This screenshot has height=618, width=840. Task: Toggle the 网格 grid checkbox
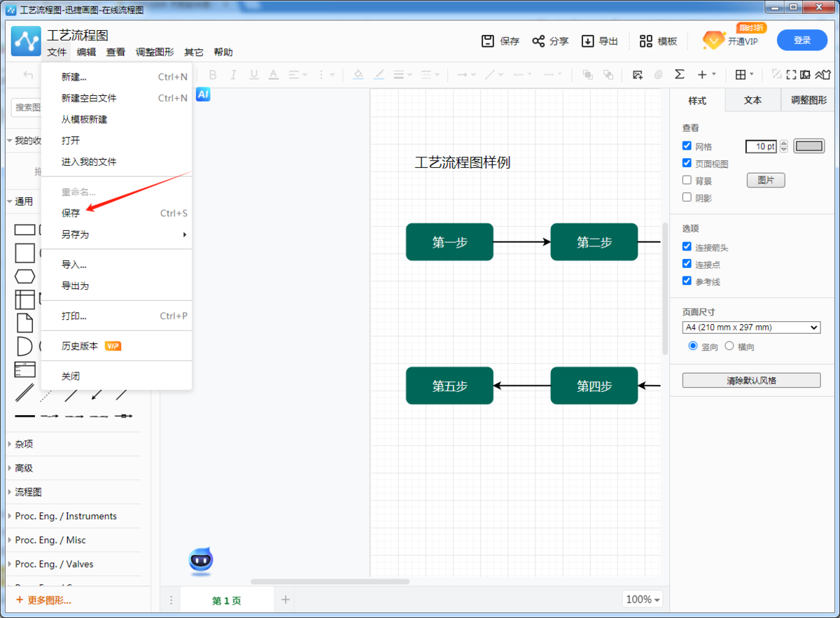pyautogui.click(x=687, y=146)
